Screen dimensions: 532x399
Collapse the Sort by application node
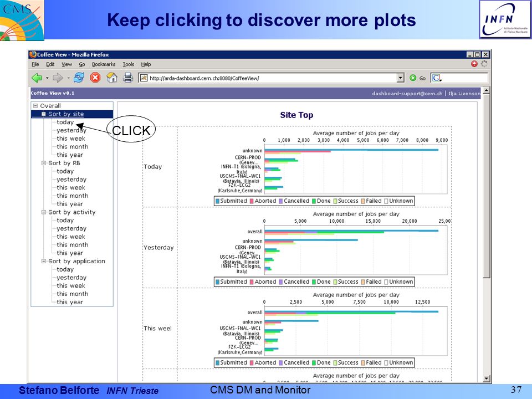point(43,261)
